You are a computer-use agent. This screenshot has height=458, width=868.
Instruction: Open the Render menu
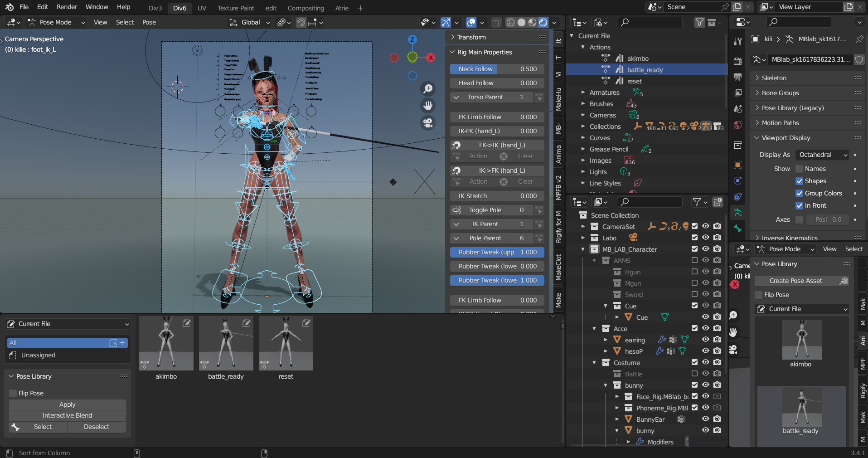67,7
